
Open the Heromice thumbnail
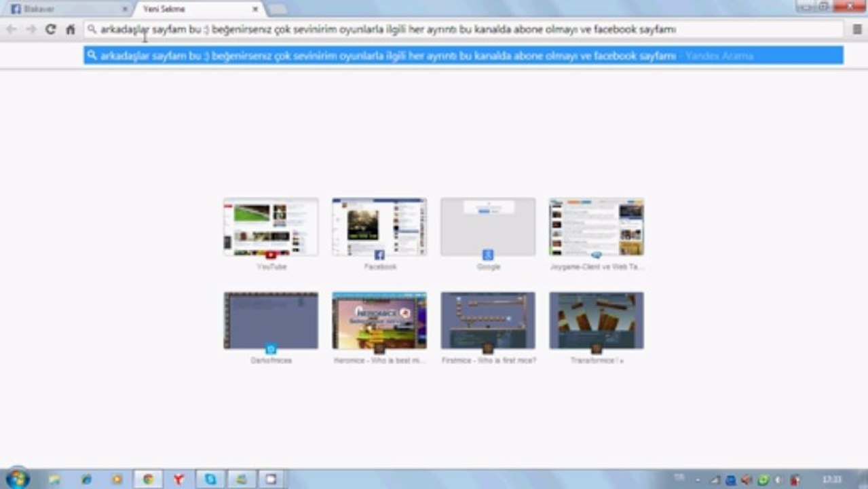(x=379, y=321)
